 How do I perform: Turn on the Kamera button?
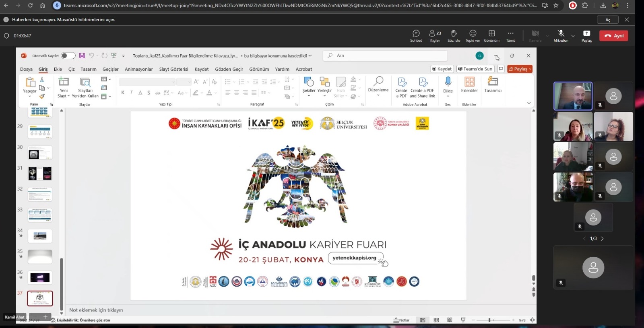pyautogui.click(x=535, y=35)
